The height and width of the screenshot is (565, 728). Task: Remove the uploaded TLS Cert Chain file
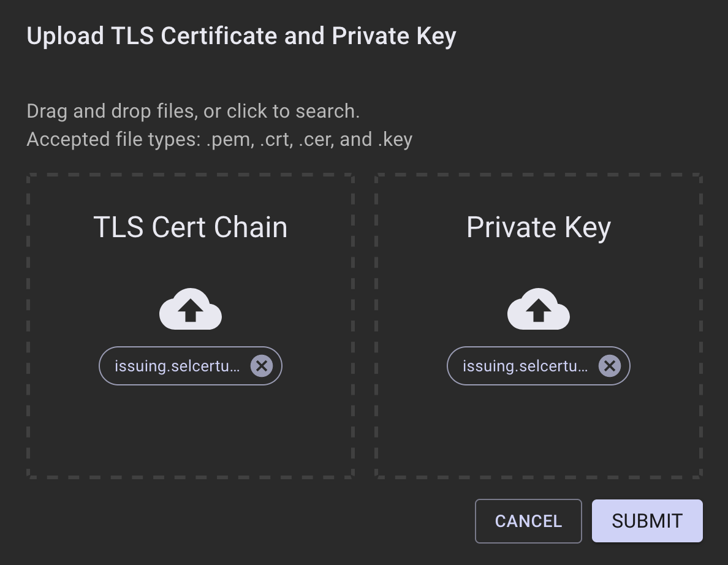[x=262, y=366]
